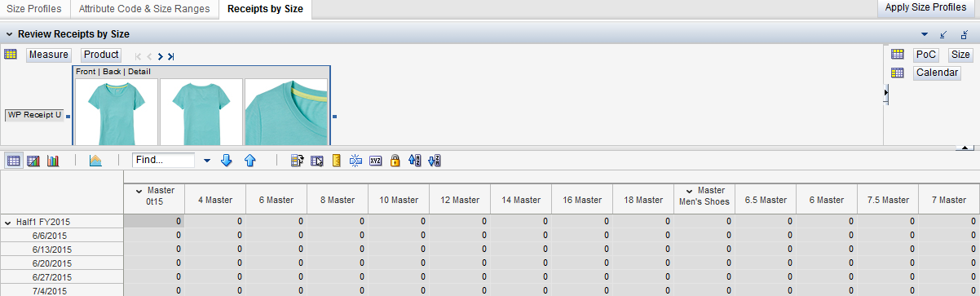980x296 pixels.
Task: Go to the next product page
Action: 161,56
